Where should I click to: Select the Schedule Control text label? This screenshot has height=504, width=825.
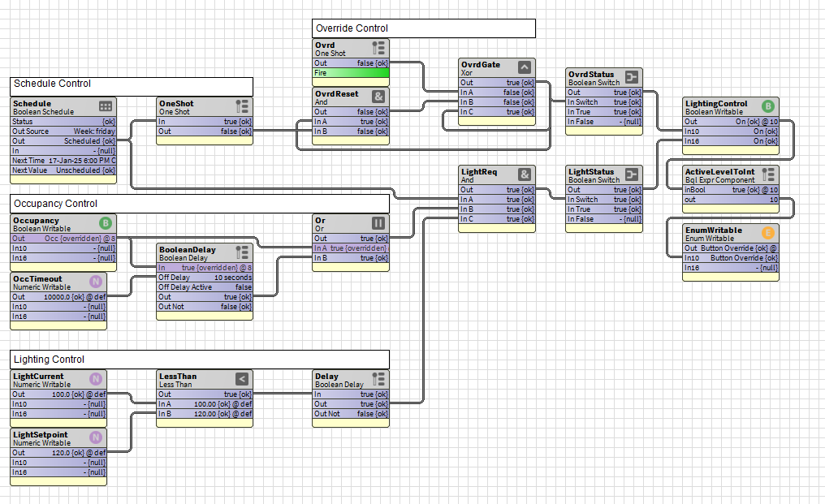tap(52, 84)
